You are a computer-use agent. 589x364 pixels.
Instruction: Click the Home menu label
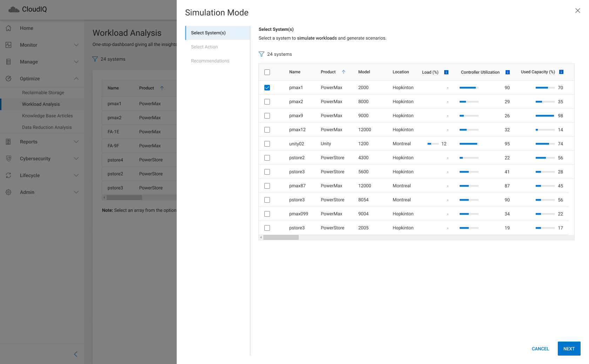(27, 28)
